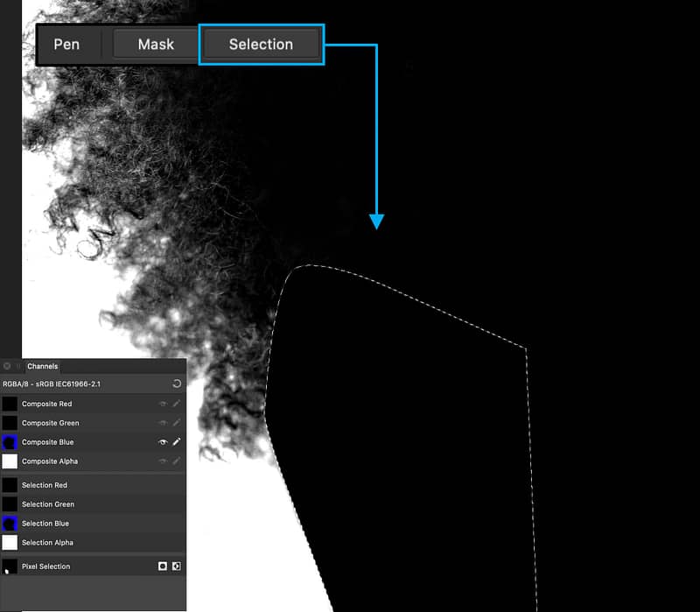This screenshot has height=612, width=700.
Task: Click the Selection button in the Pen toolbar
Action: [261, 45]
